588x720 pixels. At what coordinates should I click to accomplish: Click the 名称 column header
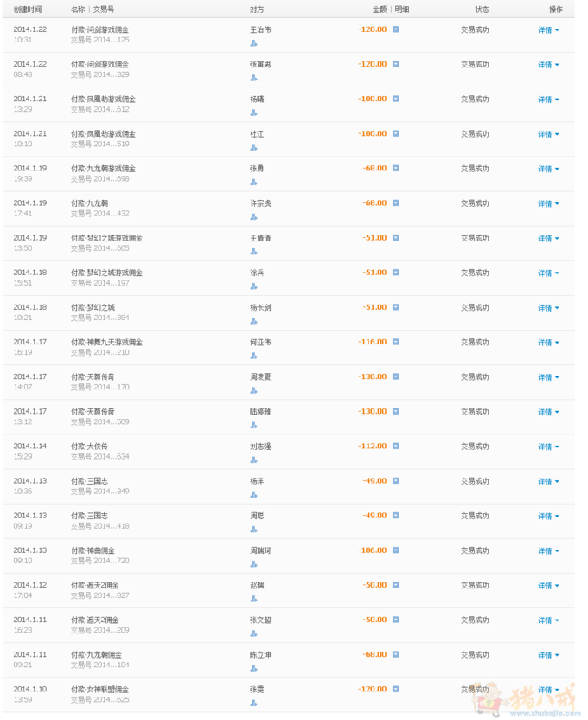78,10
